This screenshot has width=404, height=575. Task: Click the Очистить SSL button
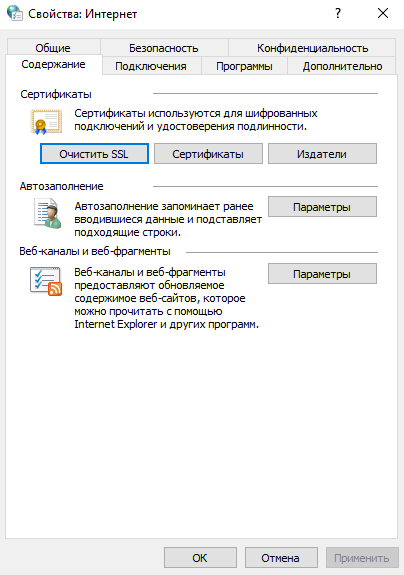(x=94, y=154)
